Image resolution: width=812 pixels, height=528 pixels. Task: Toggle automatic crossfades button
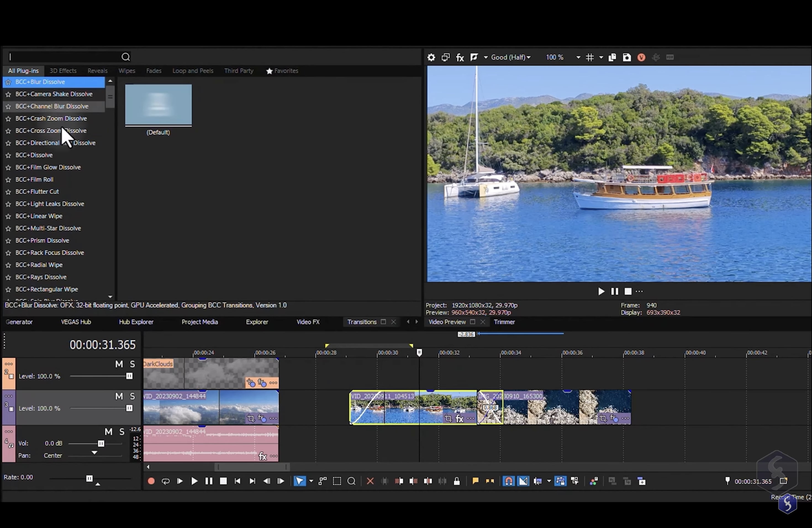click(x=523, y=481)
